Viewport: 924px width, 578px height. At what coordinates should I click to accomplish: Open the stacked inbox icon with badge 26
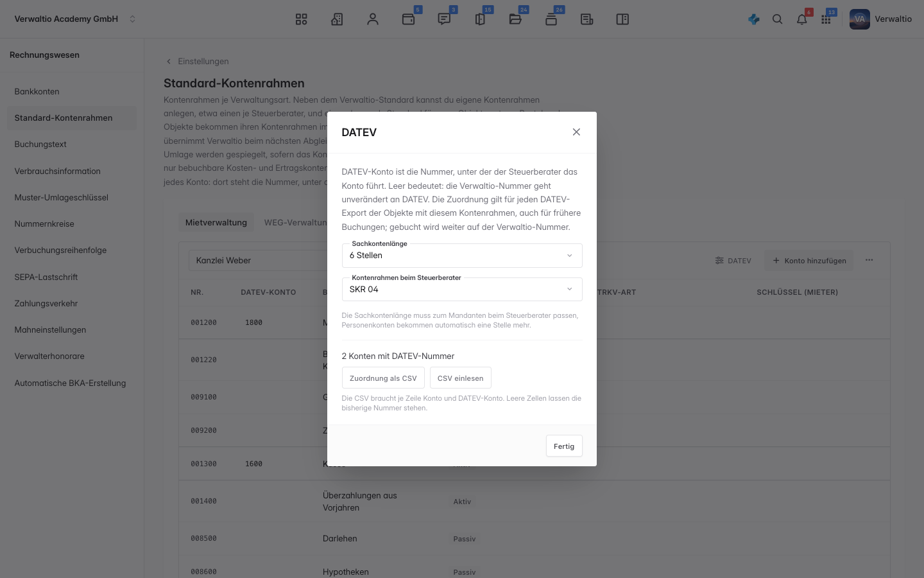[551, 19]
